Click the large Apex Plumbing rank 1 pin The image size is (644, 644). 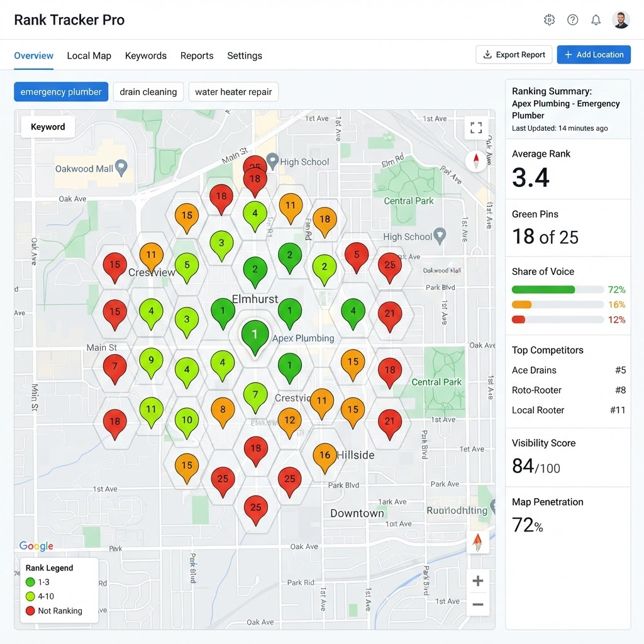[255, 337]
